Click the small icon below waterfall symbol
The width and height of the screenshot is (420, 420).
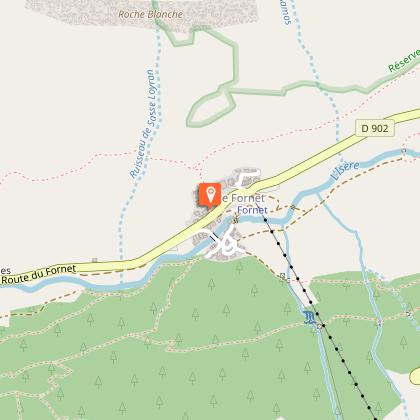tap(320, 326)
